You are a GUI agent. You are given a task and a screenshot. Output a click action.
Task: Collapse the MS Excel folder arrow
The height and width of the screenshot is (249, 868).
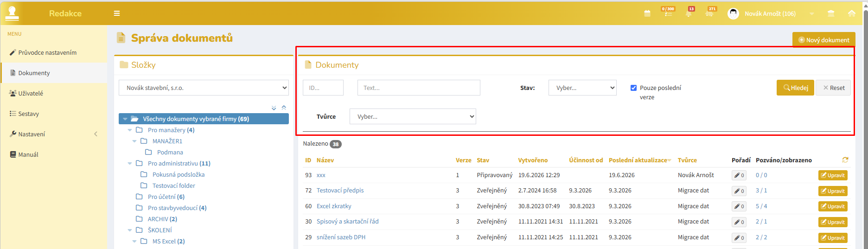point(134,242)
